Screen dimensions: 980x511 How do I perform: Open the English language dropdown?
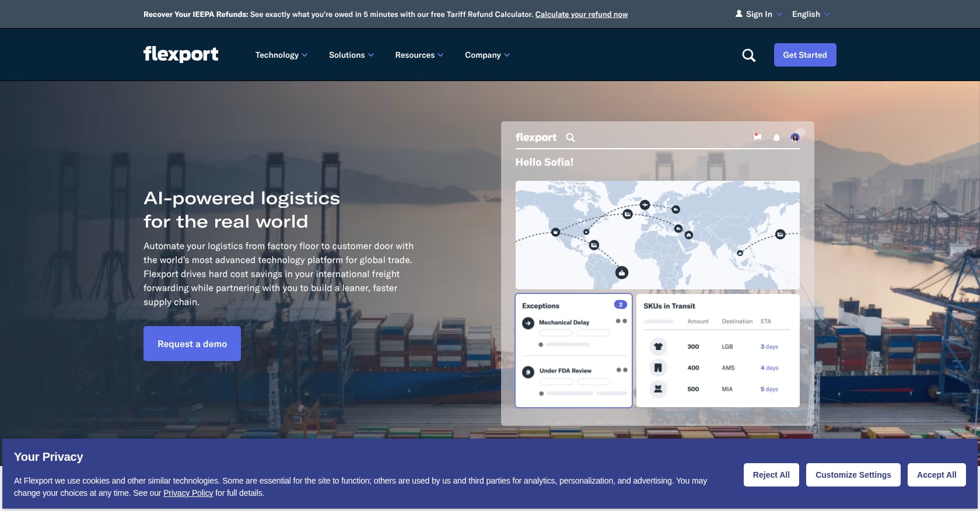811,14
